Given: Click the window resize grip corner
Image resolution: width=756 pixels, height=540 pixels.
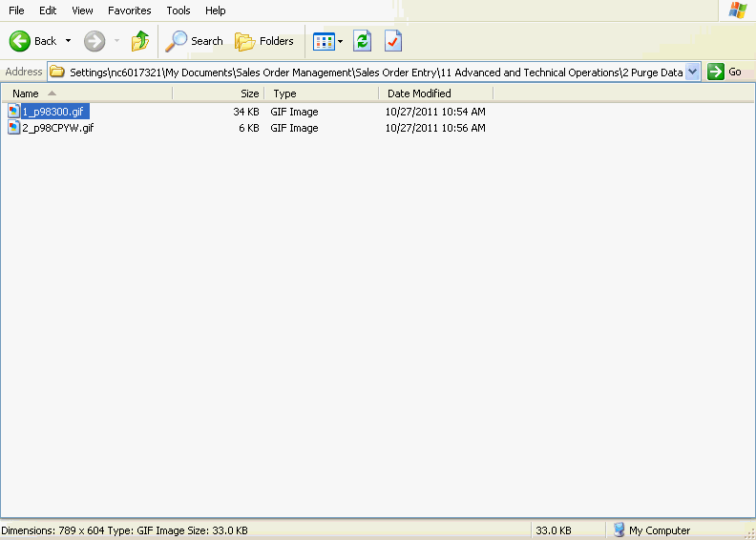Looking at the screenshot, I should (x=750, y=533).
